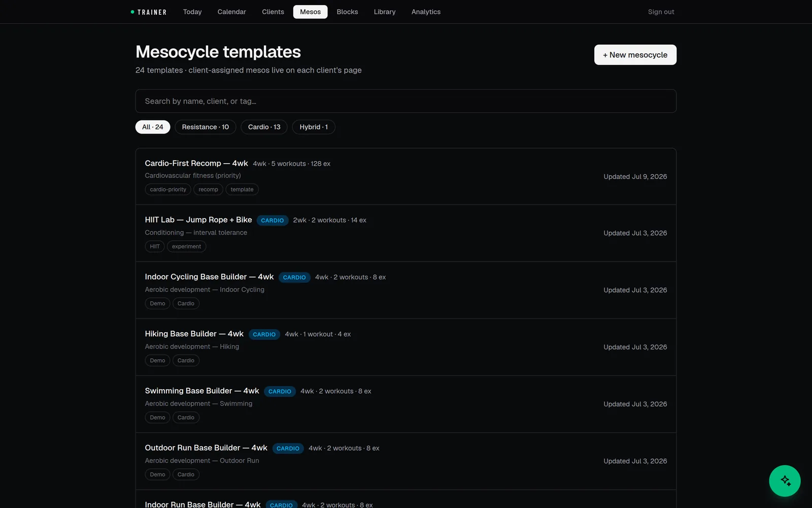Open the Analytics page
Image resolution: width=812 pixels, height=508 pixels.
coord(426,12)
